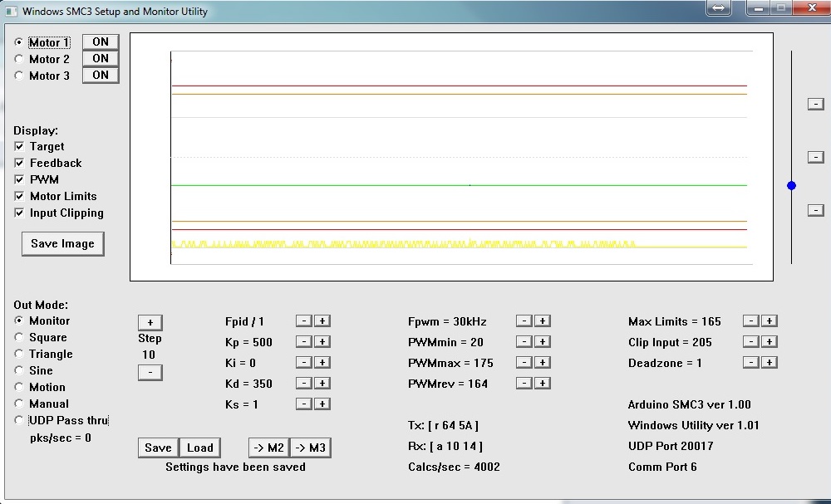This screenshot has height=504, width=831.
Task: Click the middle minus button beside slider
Action: coord(816,157)
